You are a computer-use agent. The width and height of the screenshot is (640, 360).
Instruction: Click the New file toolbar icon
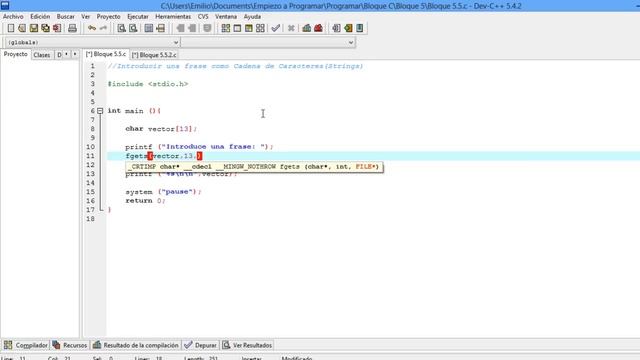coord(11,28)
